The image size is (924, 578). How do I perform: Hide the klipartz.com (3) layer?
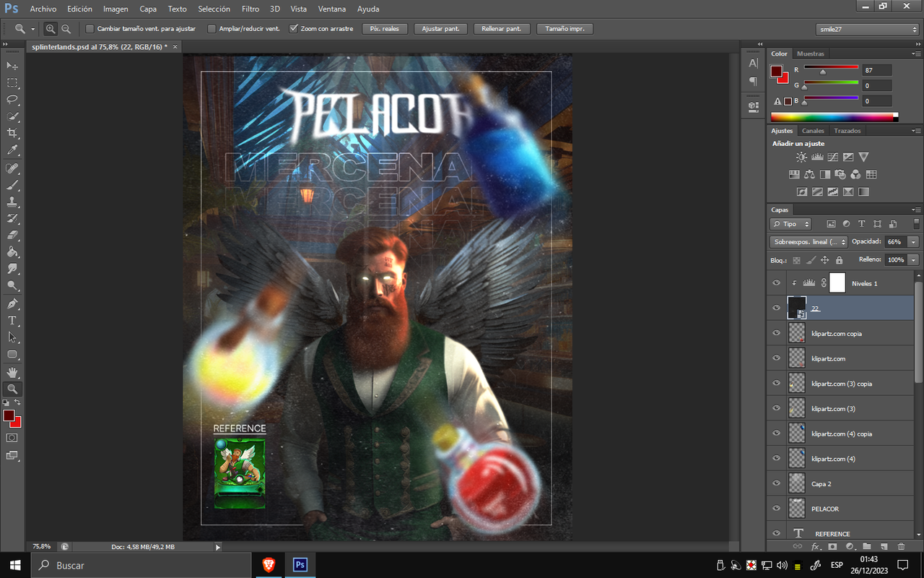tap(777, 408)
